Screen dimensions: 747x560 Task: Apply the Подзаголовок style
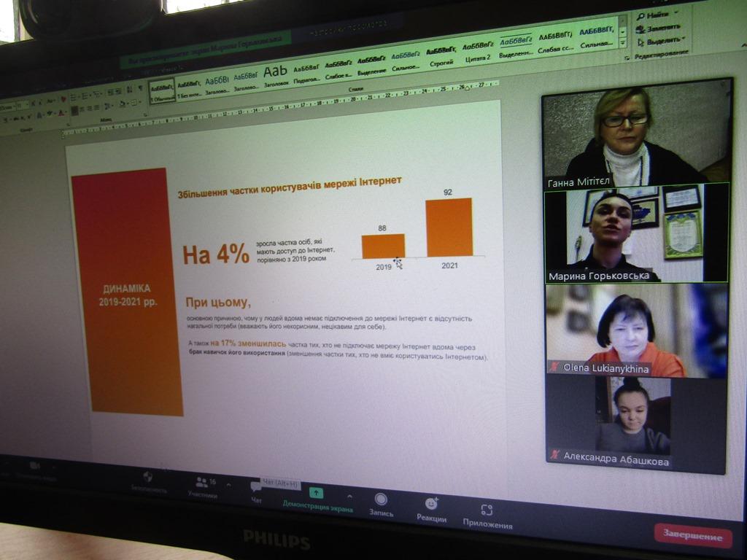tap(306, 74)
